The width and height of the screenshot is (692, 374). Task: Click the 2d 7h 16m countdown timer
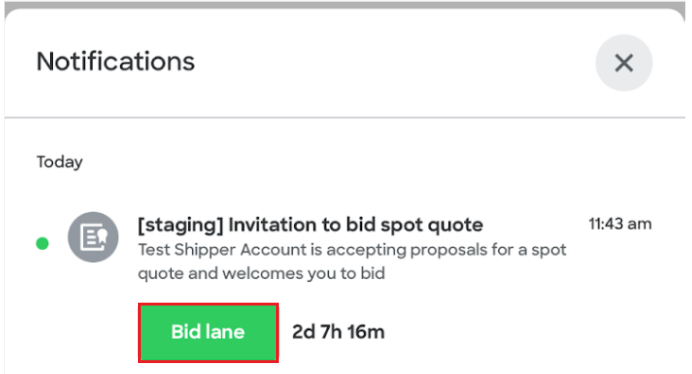[x=338, y=332]
